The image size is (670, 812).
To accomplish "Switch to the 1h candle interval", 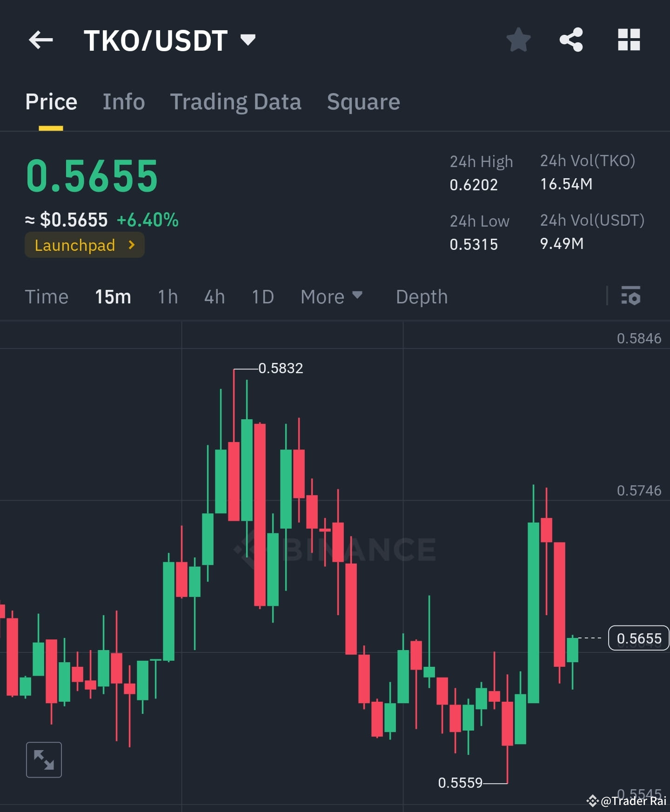I will 167,296.
